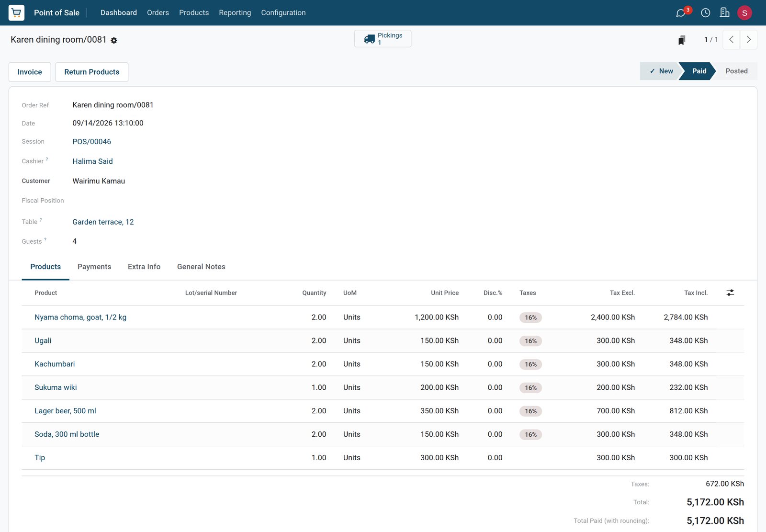The height and width of the screenshot is (532, 766).
Task: Open the messages chat icon
Action: point(680,13)
